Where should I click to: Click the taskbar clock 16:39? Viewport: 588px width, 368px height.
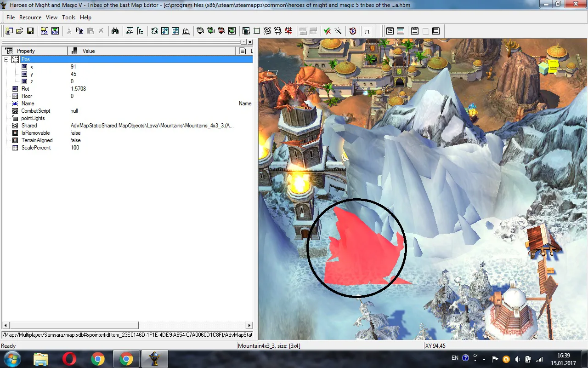[x=563, y=355]
